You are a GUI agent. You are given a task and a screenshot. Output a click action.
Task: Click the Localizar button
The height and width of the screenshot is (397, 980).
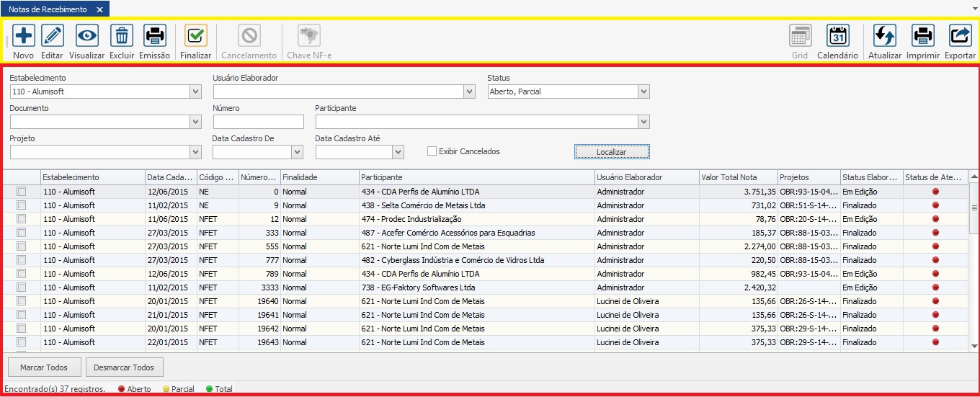[x=612, y=152]
